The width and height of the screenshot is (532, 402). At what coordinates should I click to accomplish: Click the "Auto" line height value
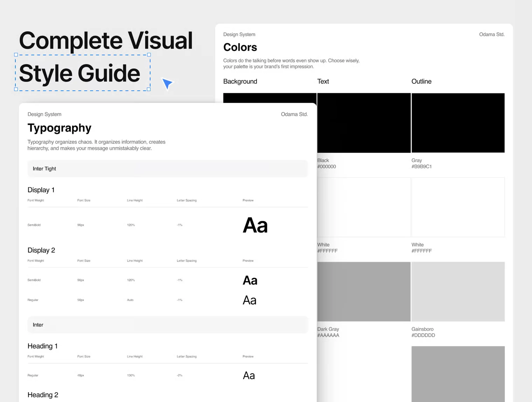coord(130,300)
